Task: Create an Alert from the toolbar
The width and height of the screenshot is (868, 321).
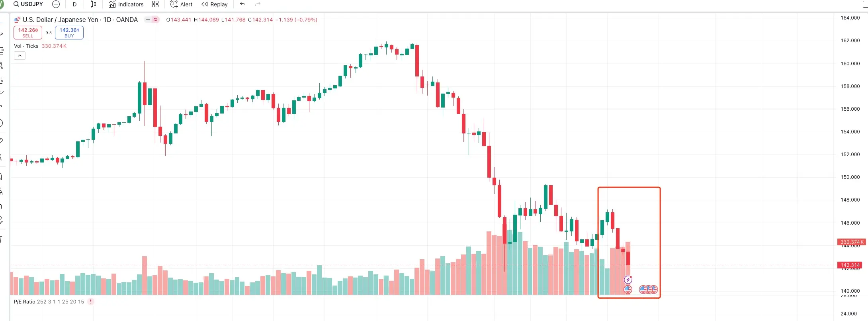Action: pos(181,4)
